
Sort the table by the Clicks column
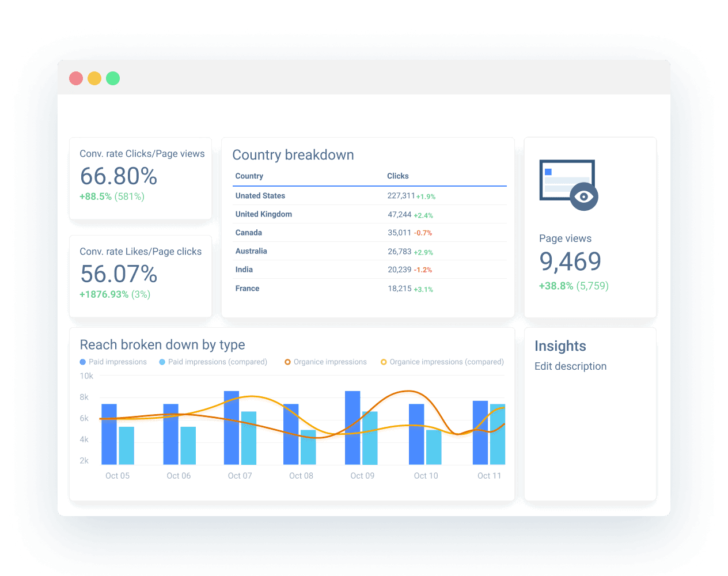click(x=398, y=176)
